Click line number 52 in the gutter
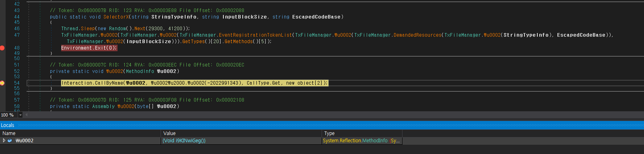 [17, 71]
